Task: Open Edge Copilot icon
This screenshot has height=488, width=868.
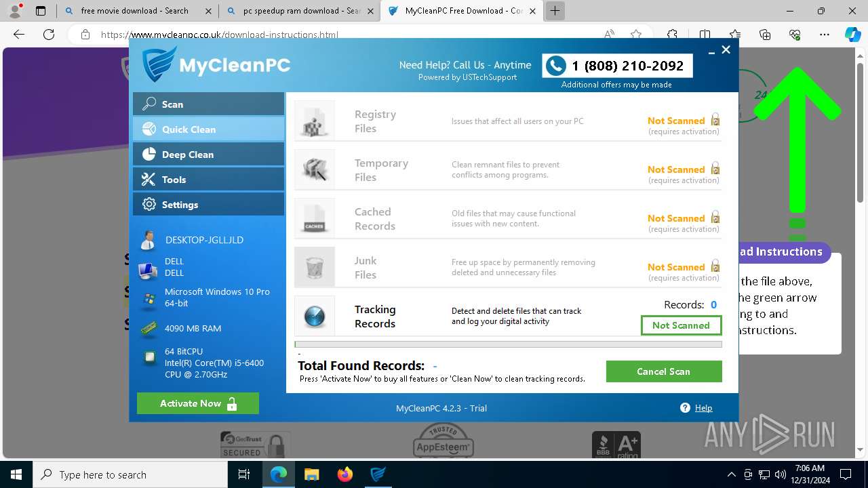Action: point(852,35)
